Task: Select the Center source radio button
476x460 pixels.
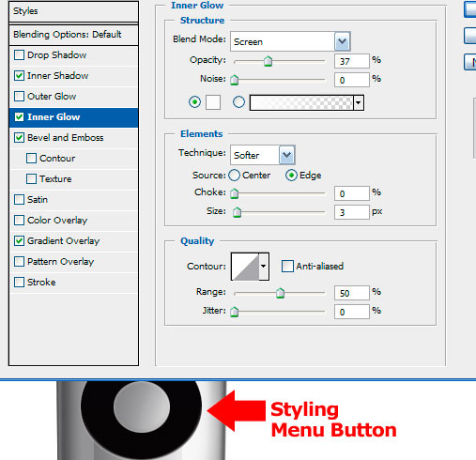Action: point(234,176)
